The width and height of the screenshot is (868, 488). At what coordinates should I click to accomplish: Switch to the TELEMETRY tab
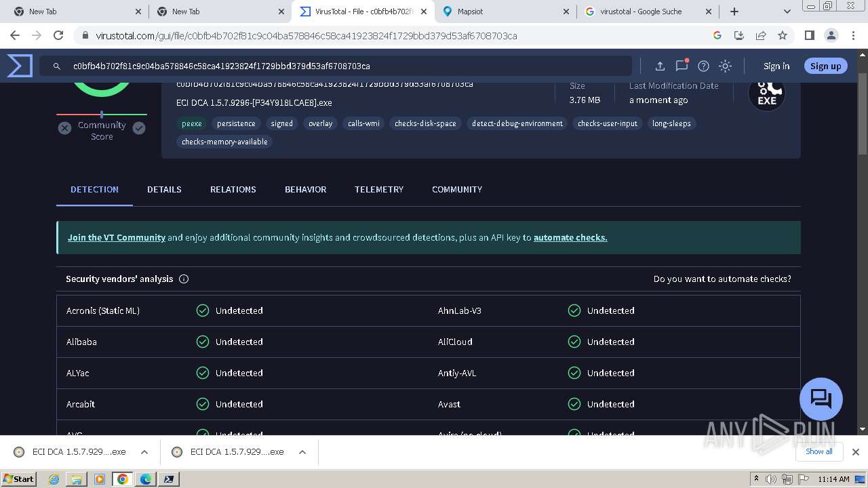click(x=378, y=189)
